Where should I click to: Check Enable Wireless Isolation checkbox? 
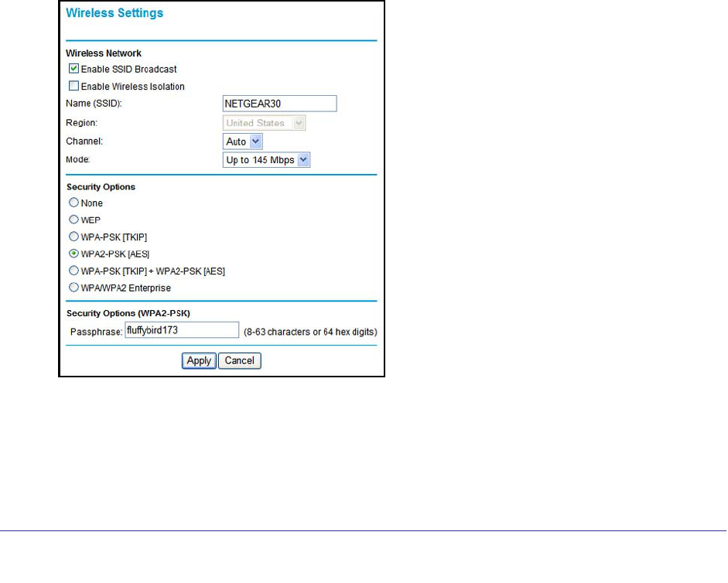pyautogui.click(x=73, y=86)
